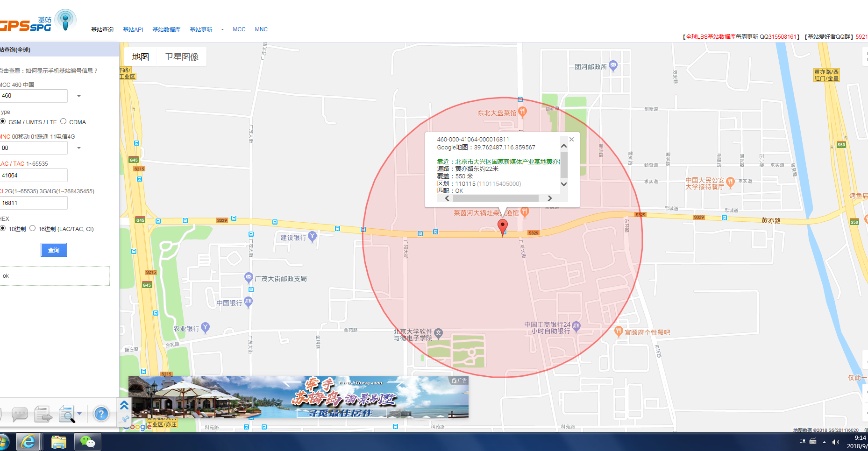Click the 东北大盘菜馆 restaurant marker
Viewport: 868px width, 451px height.
point(523,112)
